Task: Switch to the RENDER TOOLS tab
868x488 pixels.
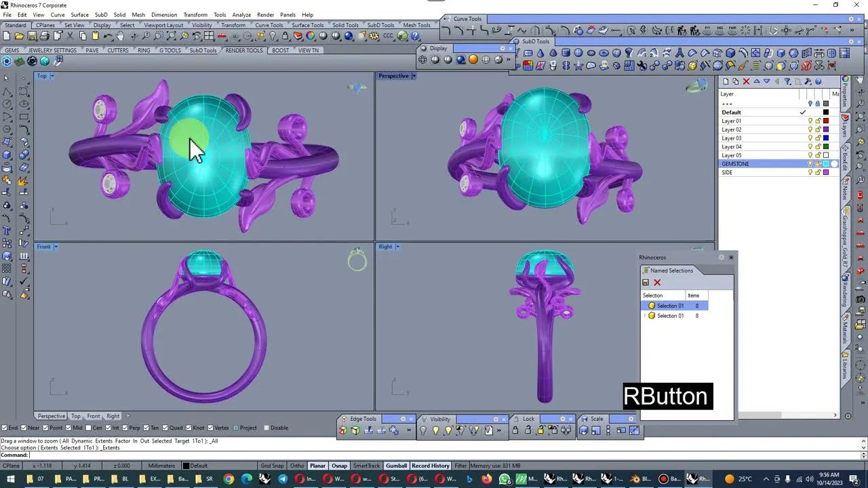Action: pyautogui.click(x=243, y=49)
